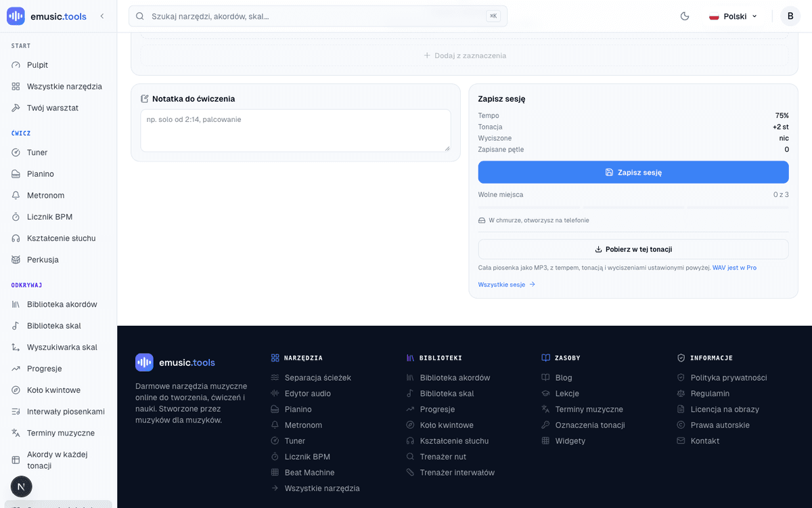Click the Kształcenie słuchu headphones icon in sidebar
Image resolution: width=812 pixels, height=508 pixels.
16,238
